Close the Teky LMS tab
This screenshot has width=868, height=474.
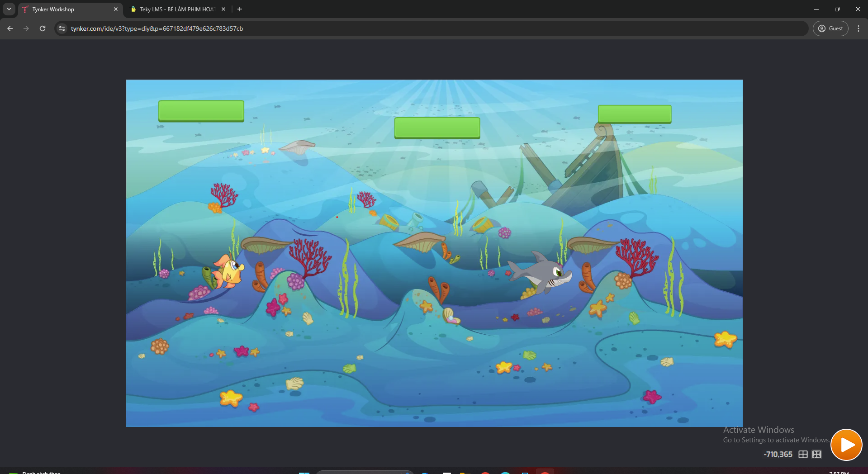click(223, 9)
